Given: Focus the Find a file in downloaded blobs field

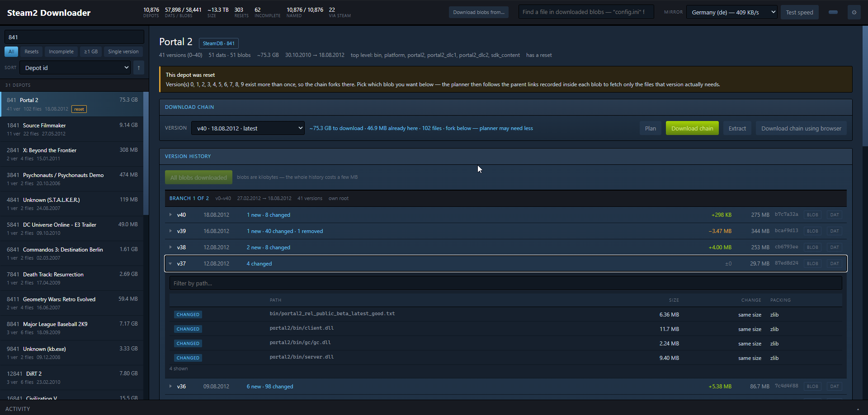Looking at the screenshot, I should coord(586,12).
